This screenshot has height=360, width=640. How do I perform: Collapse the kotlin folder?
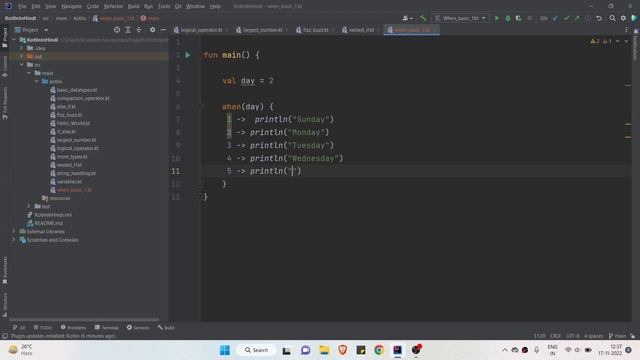[x=37, y=81]
